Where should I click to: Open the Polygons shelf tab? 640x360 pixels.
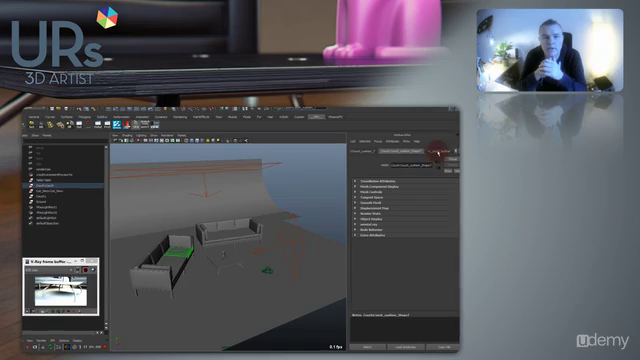tap(84, 117)
